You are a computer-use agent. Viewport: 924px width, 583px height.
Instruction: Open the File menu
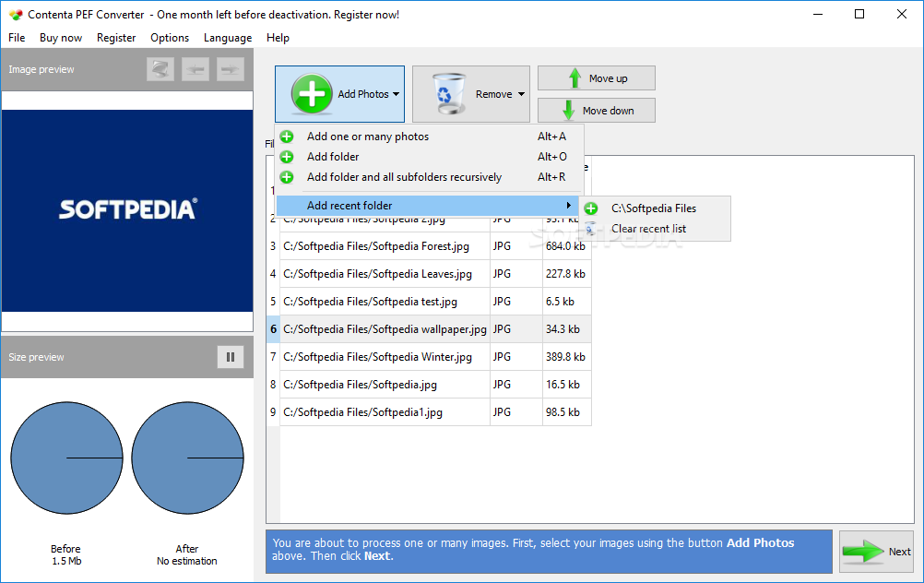(17, 38)
